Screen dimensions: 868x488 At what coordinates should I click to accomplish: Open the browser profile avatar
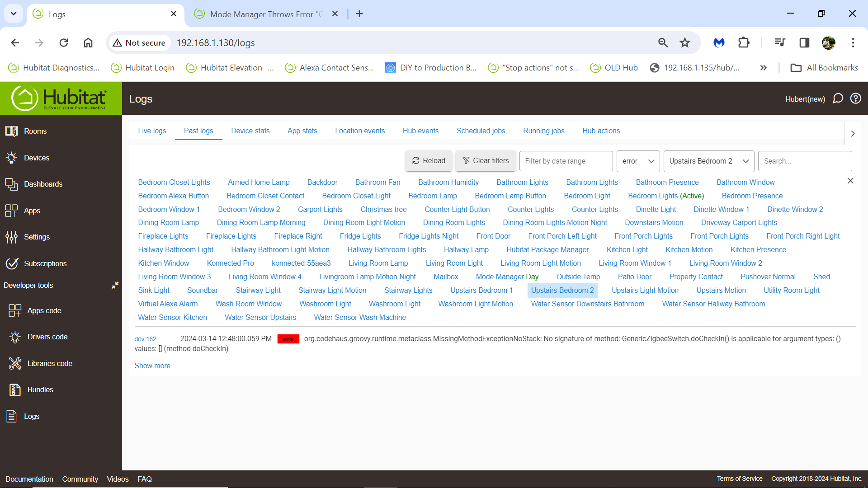[829, 42]
